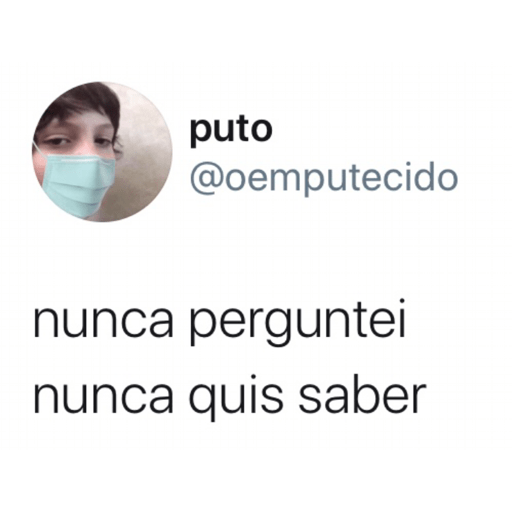This screenshot has height=512, width=512.
Task: Click the eyes in the profile photo
Action: [x=78, y=141]
